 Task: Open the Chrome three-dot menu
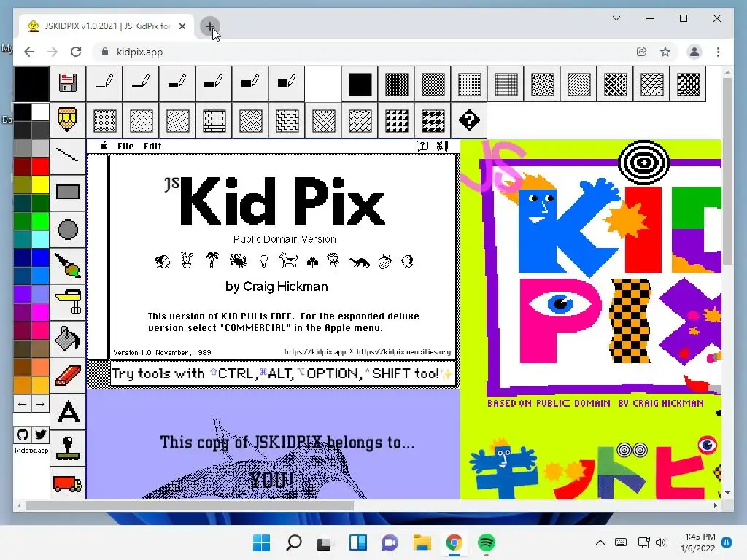[x=718, y=52]
